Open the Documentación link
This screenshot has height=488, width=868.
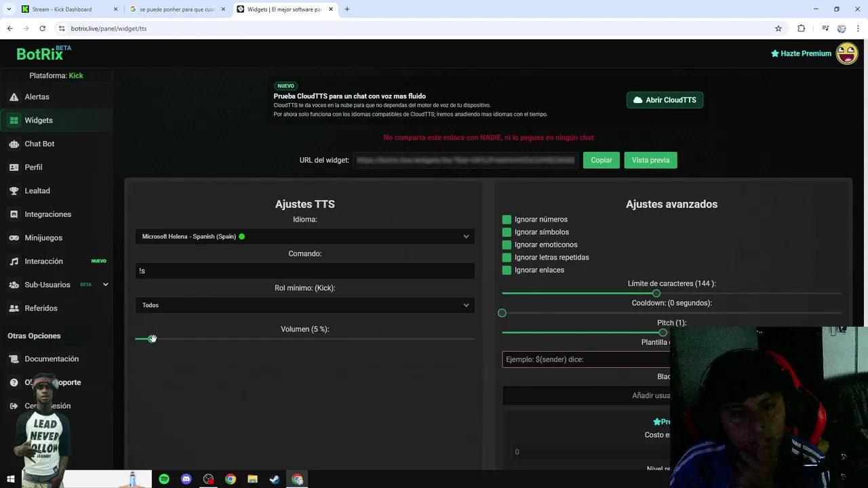click(x=52, y=359)
